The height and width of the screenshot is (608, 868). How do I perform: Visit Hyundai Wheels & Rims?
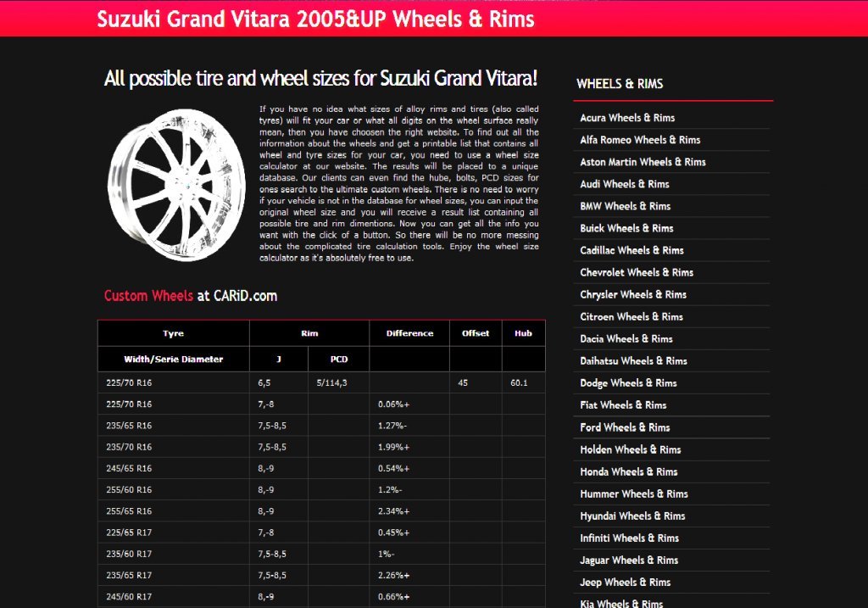tap(632, 516)
